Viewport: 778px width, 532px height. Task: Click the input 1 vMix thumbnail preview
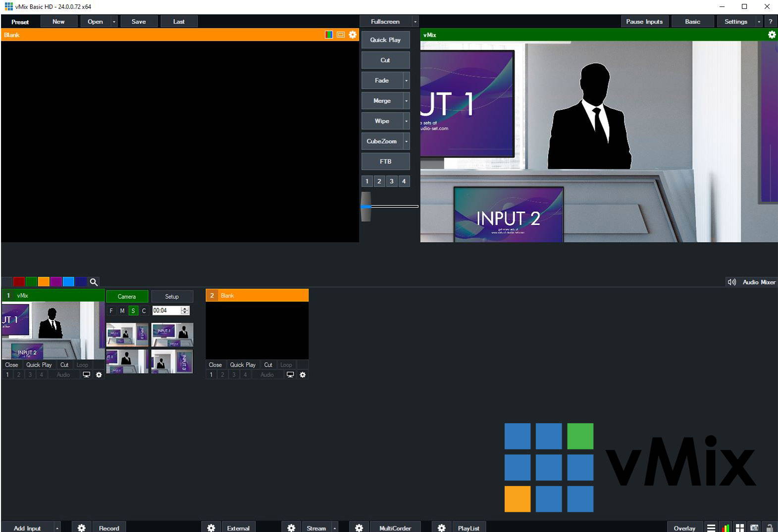53,330
